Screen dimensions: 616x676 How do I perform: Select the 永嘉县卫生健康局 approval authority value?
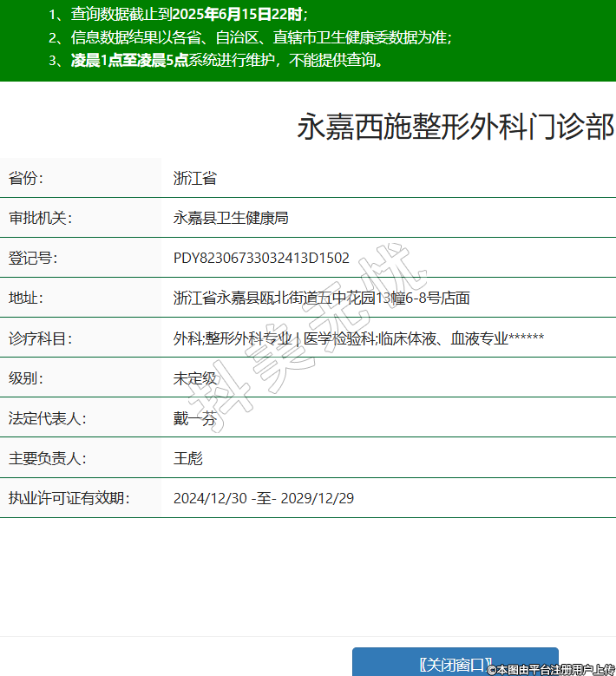[231, 218]
